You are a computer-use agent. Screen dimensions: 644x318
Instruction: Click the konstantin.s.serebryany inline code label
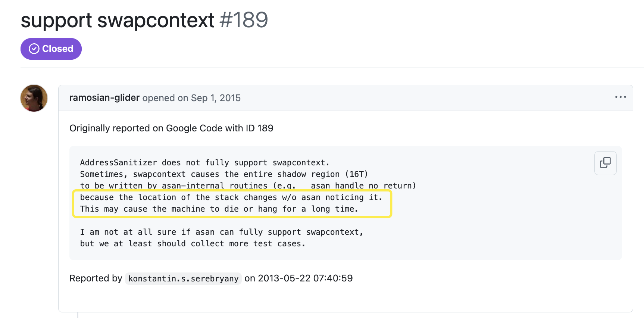[x=183, y=279]
